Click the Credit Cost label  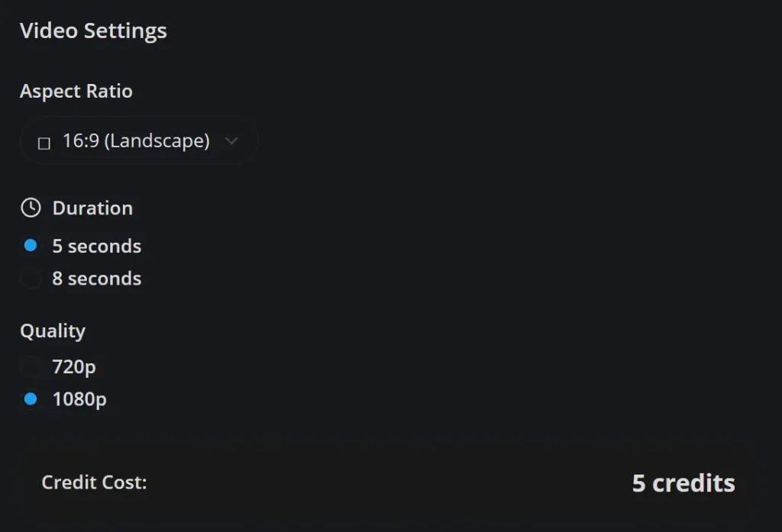[95, 482]
